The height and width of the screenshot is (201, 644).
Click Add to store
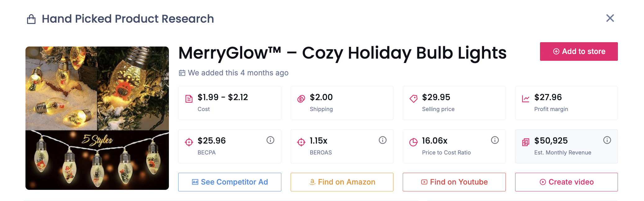click(578, 51)
